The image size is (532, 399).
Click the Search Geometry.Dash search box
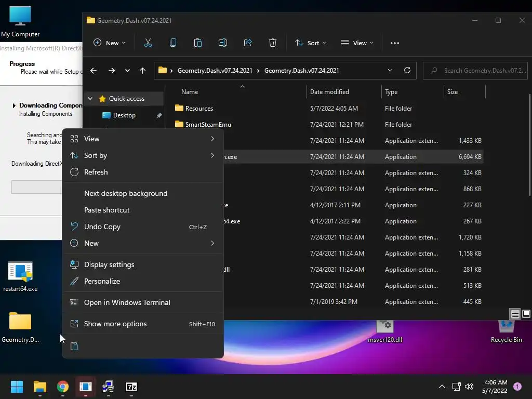coord(475,71)
